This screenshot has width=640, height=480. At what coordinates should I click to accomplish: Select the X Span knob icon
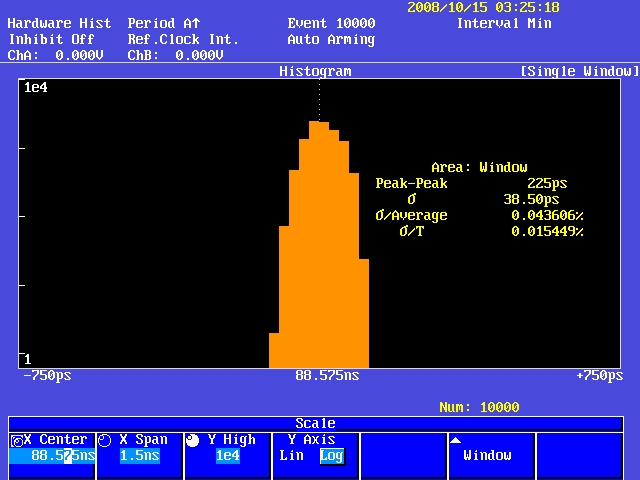[x=105, y=441]
